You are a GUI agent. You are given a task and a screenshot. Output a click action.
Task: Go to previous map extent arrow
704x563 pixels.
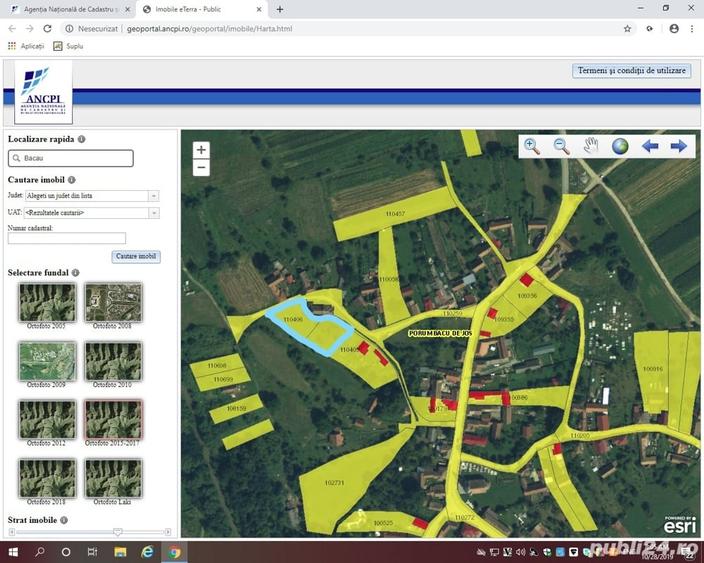[x=650, y=146]
